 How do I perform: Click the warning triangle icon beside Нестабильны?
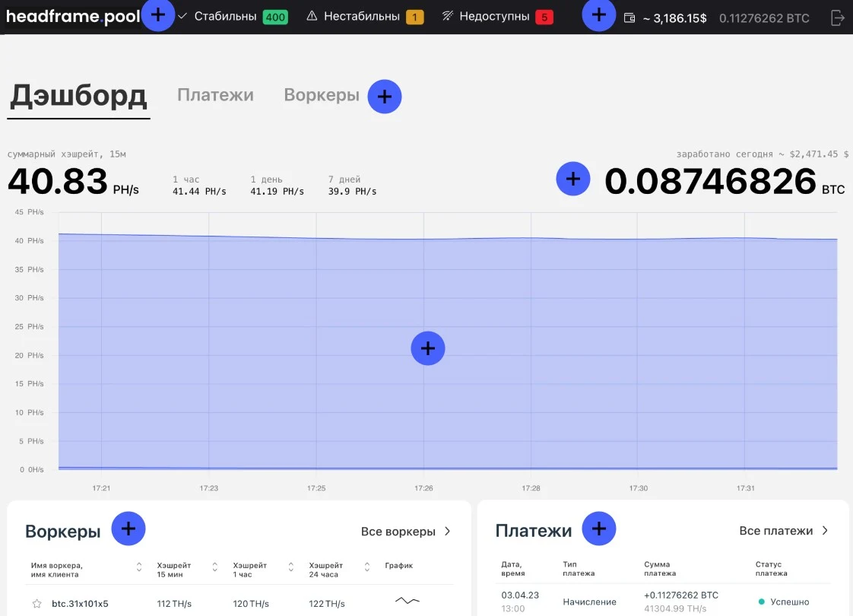(x=312, y=16)
